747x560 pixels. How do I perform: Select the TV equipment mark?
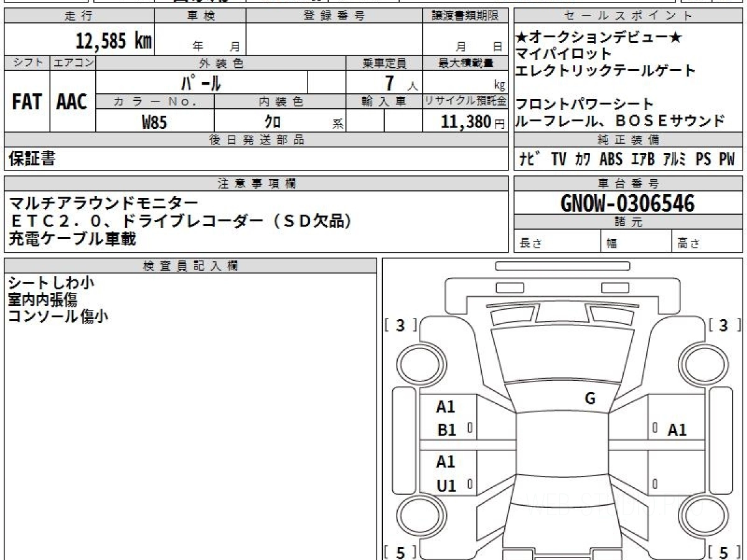click(558, 159)
